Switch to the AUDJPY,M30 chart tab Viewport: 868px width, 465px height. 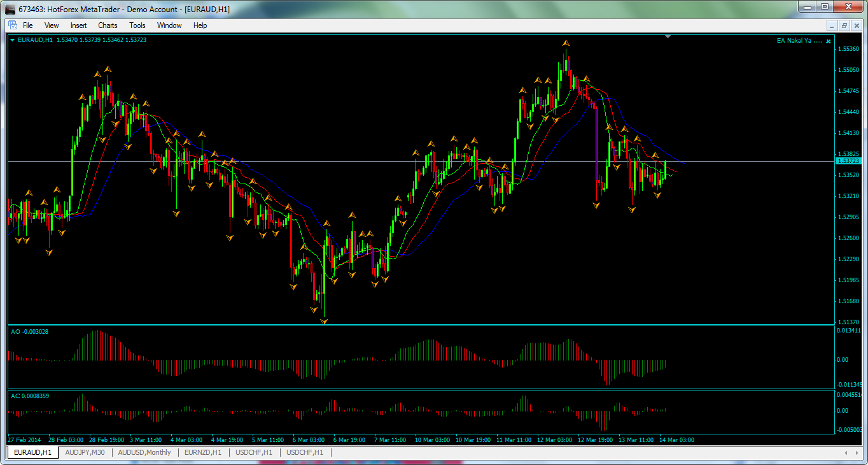tap(85, 452)
